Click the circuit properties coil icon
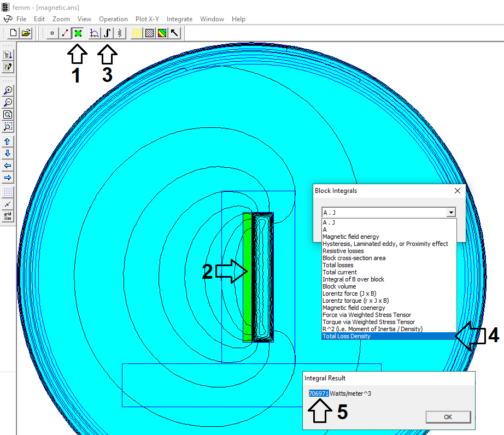 [x=120, y=33]
